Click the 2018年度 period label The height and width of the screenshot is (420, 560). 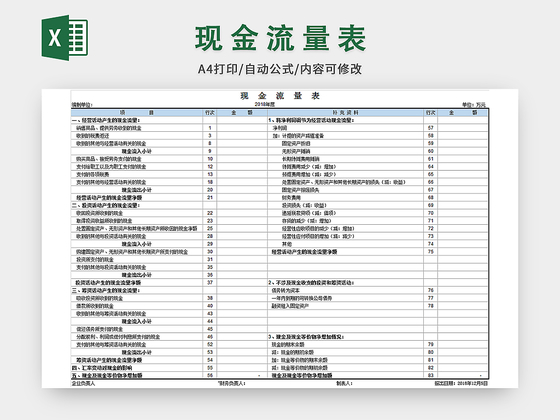(265, 105)
